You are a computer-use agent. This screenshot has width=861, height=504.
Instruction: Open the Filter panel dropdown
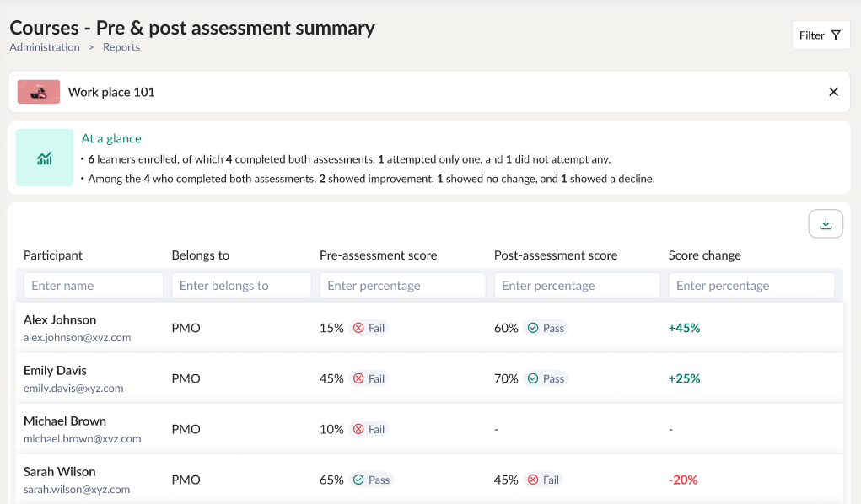pos(820,35)
